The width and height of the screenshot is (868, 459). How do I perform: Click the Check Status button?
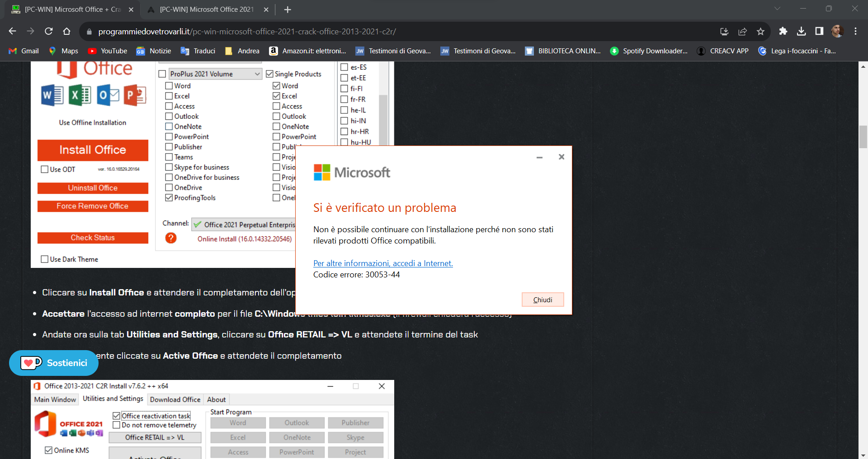pos(93,238)
